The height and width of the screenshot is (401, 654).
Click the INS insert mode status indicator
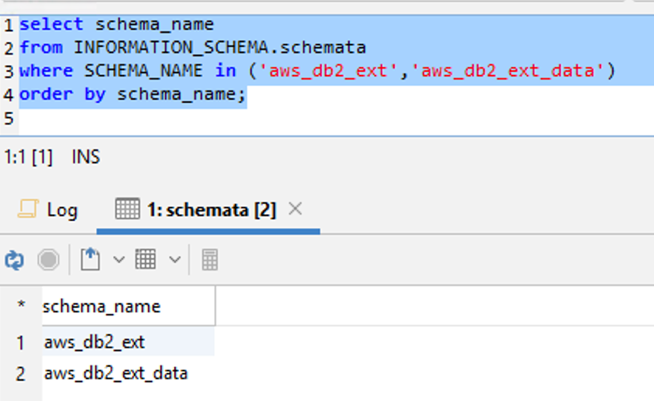[86, 157]
